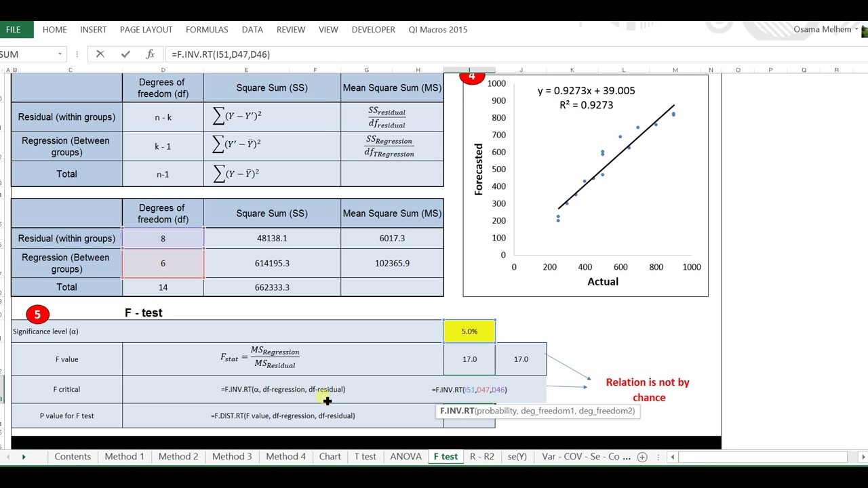Expand the Name Box dropdown arrow

click(x=60, y=54)
